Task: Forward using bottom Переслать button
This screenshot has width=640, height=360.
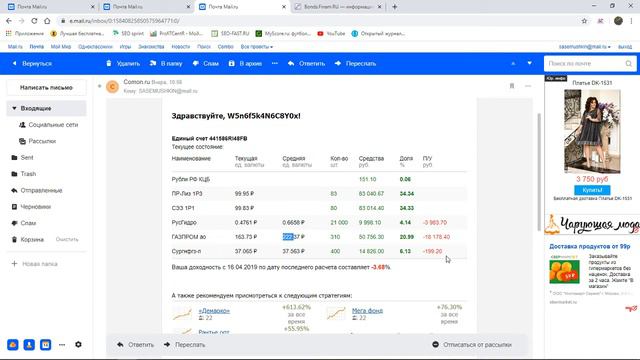Action: (184, 345)
